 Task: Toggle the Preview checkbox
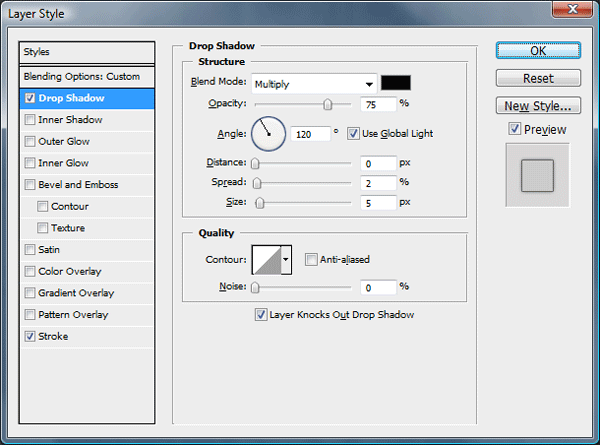click(515, 129)
